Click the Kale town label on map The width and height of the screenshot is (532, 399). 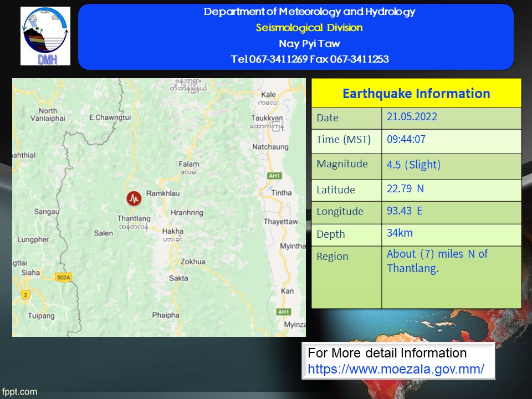pyautogui.click(x=268, y=94)
